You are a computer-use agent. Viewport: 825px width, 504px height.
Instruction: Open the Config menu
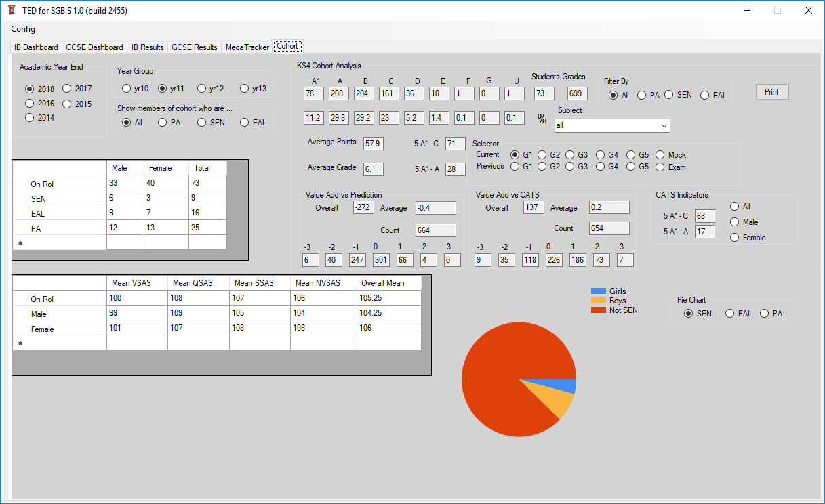pyautogui.click(x=23, y=29)
